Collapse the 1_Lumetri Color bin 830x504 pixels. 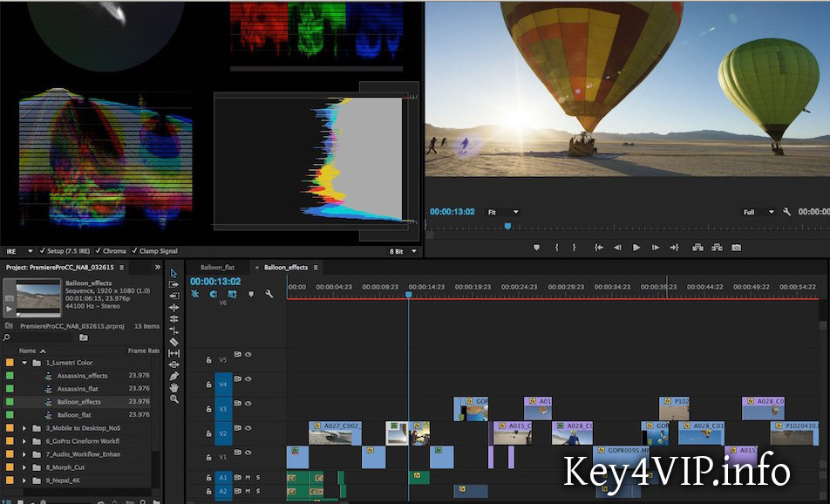coord(24,363)
